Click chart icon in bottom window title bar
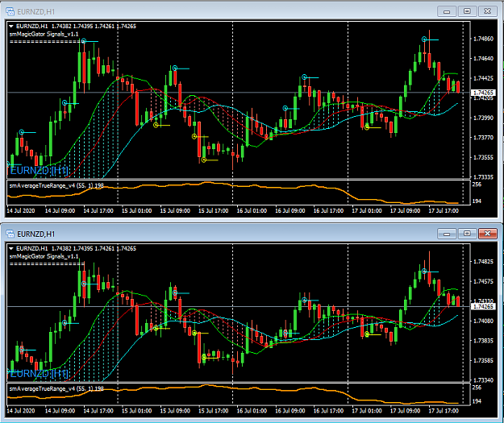This screenshot has height=423, width=504. click(10, 234)
